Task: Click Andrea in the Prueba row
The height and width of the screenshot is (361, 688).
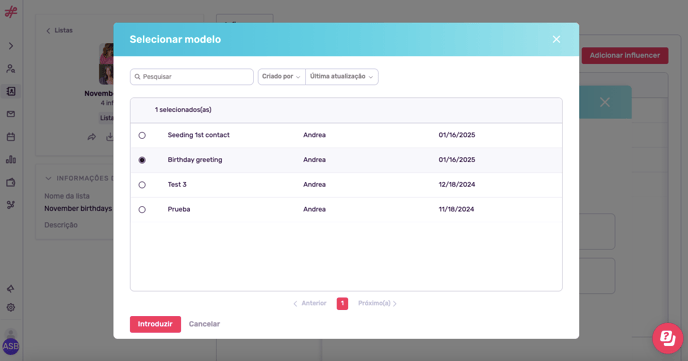Action: 314,209
